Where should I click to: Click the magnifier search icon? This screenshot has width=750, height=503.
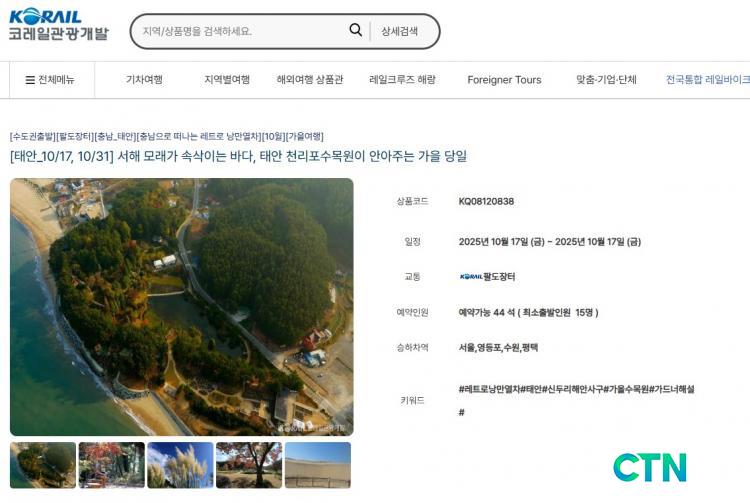tap(355, 30)
